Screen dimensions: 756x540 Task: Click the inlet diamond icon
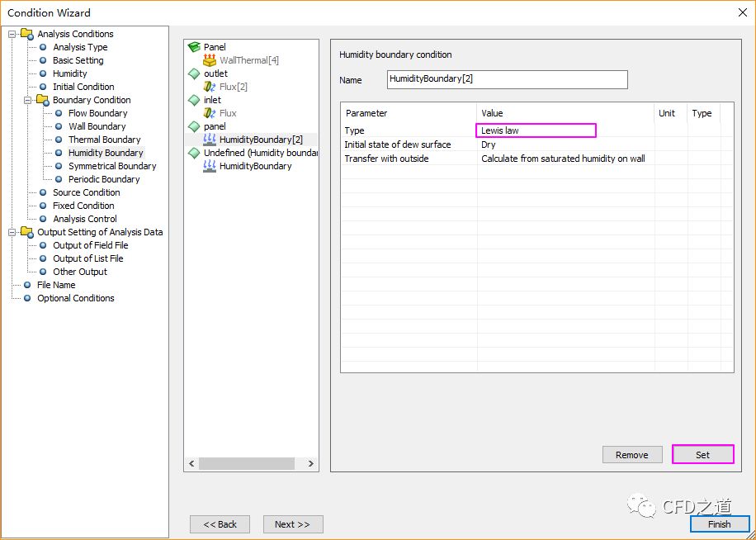coord(194,100)
